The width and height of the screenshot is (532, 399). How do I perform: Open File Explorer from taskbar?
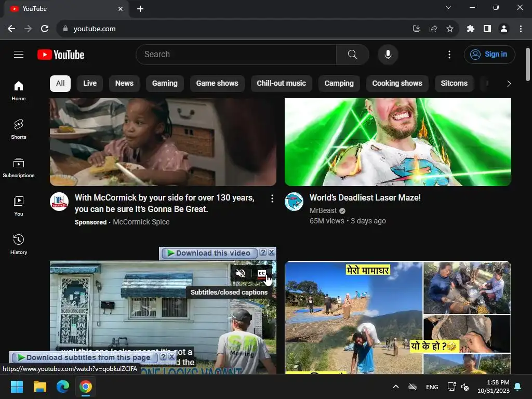[39, 387]
